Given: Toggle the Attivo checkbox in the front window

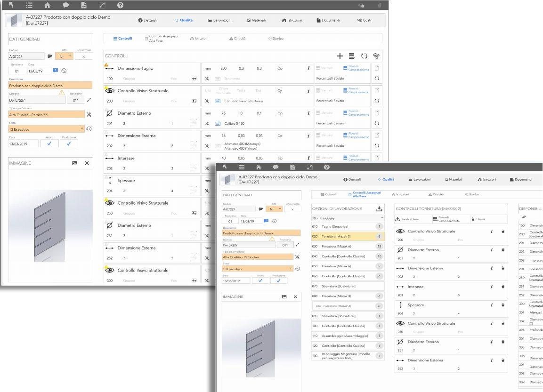Looking at the screenshot, I should 260,280.
